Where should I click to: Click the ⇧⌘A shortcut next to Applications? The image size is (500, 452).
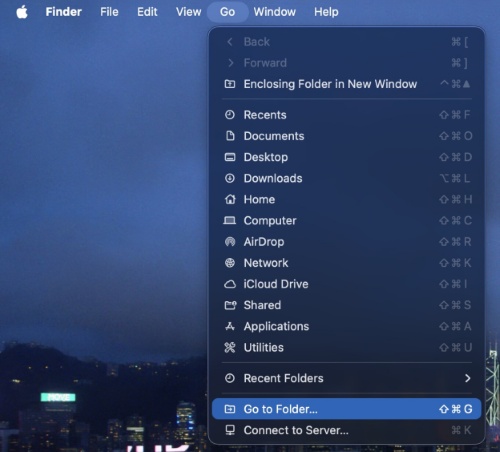pyautogui.click(x=455, y=326)
